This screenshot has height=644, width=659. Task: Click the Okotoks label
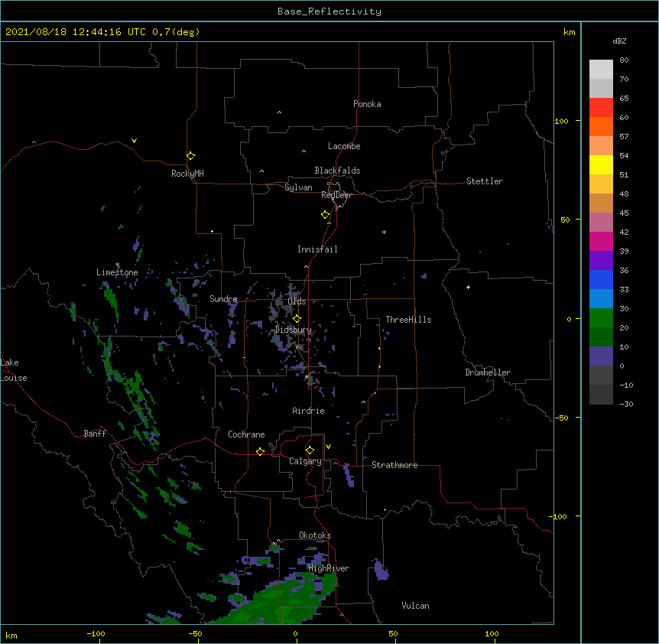pyautogui.click(x=315, y=535)
